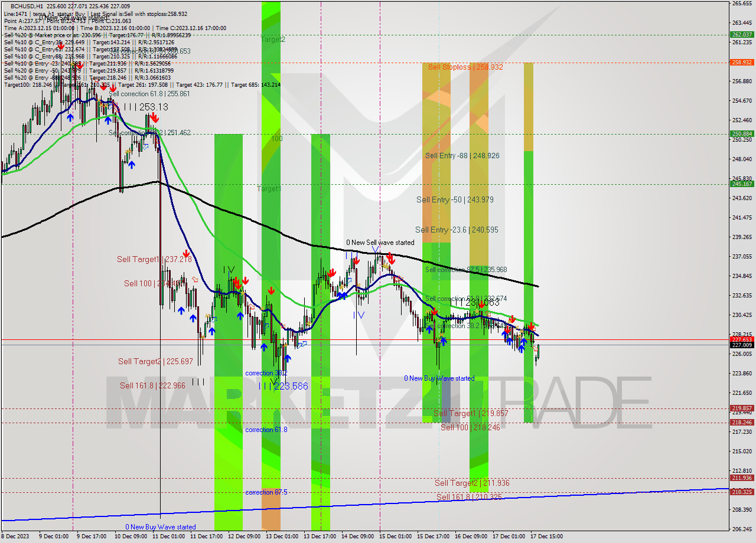Click the 265.635 price axis value

click(742, 4)
